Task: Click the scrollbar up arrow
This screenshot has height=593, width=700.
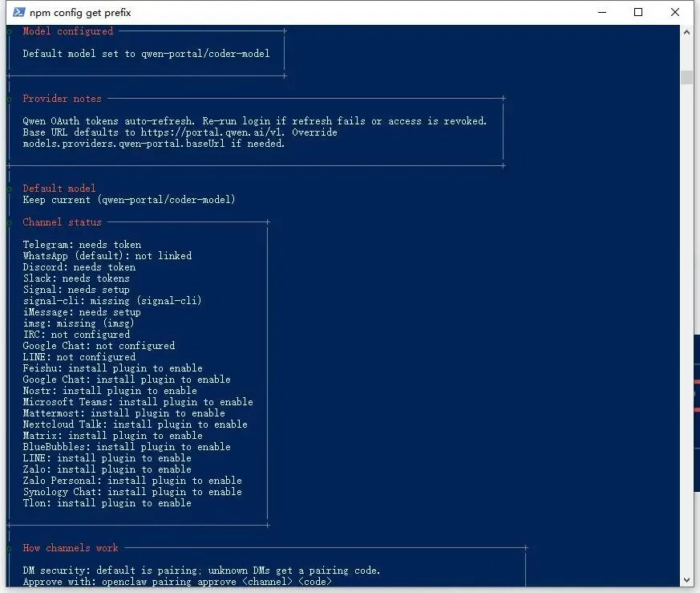Action: (x=686, y=32)
